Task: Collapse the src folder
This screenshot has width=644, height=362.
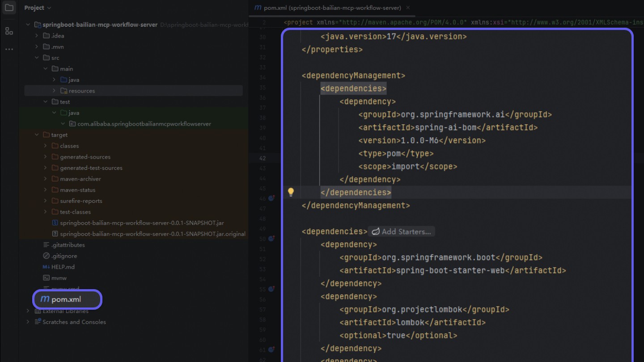Action: coord(37,58)
